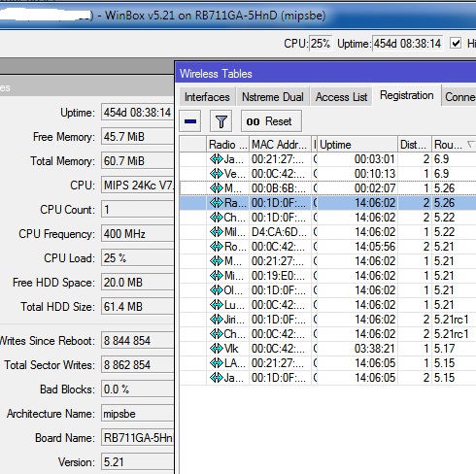The image size is (476, 474).
Task: Click station icon of LA... row
Action: coord(216,363)
